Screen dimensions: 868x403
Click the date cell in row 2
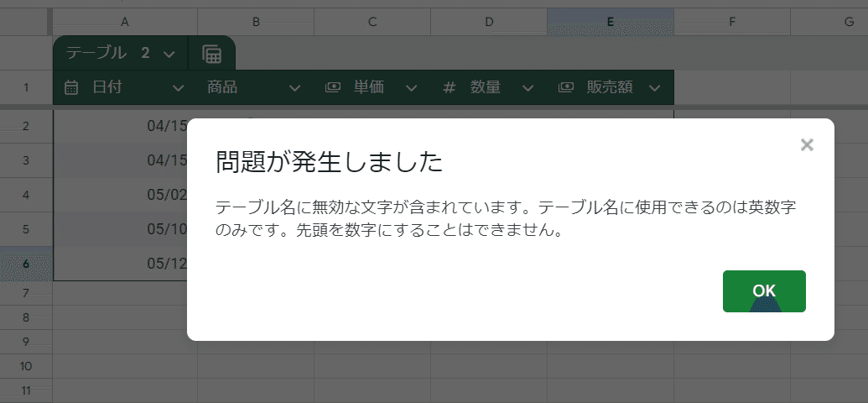click(120, 127)
